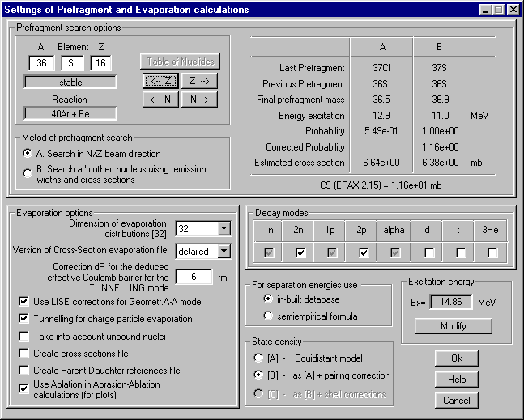Click Modify to change excitation energy
This screenshot has width=524, height=420.
(x=454, y=326)
